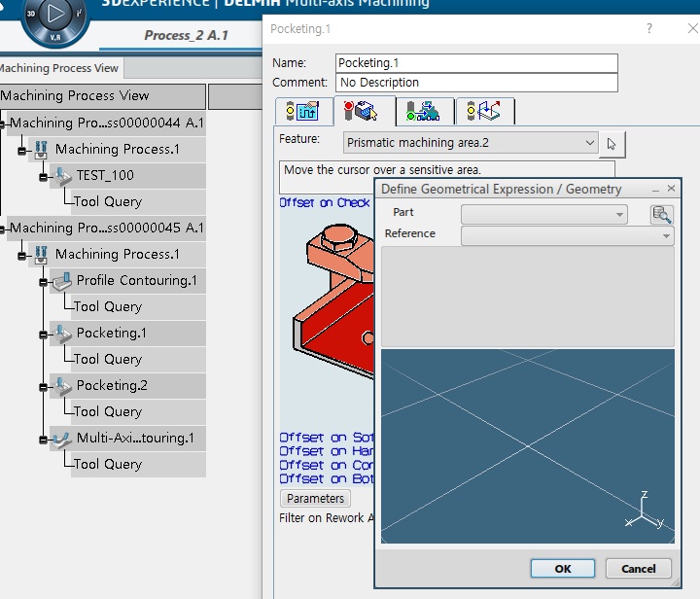This screenshot has width=700, height=599.
Task: Click the TEST_100 operation icon
Action: pyautogui.click(x=61, y=176)
